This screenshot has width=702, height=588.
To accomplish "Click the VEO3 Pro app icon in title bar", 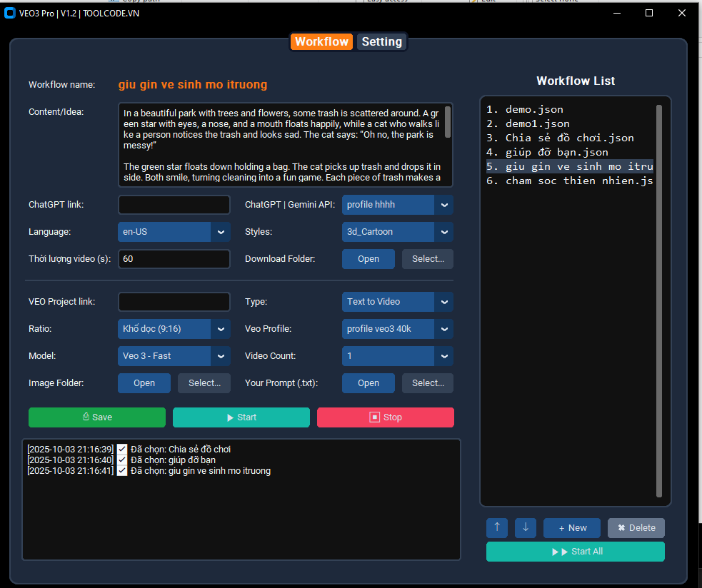I will click(x=10, y=13).
